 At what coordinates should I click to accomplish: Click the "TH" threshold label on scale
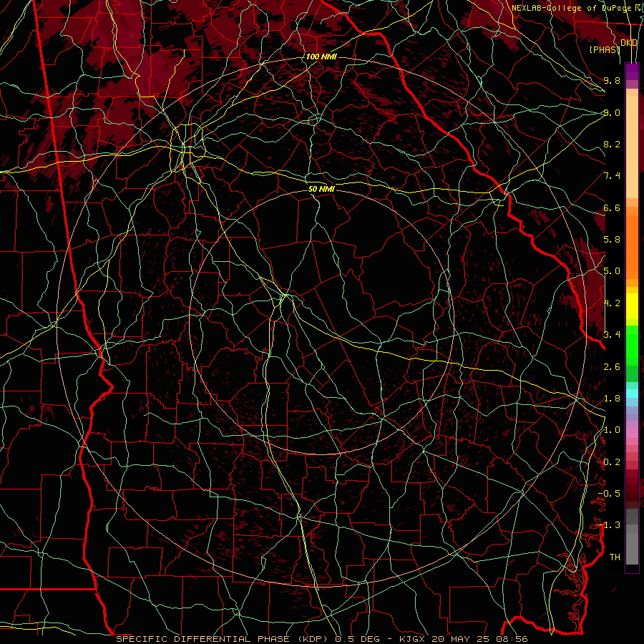[615, 557]
